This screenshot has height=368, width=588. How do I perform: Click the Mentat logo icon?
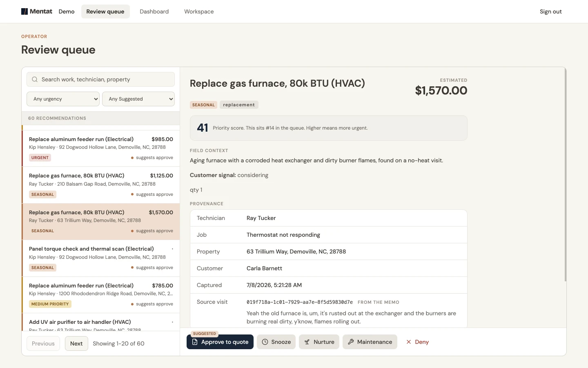point(24,11)
